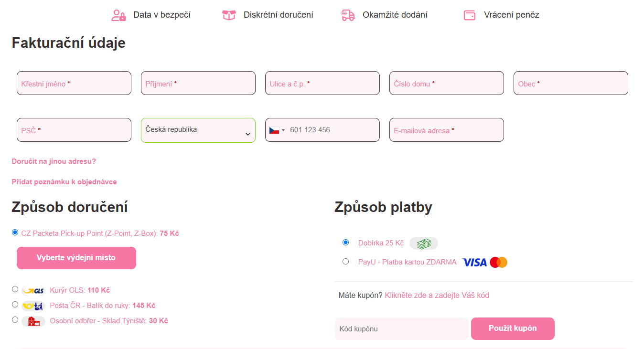Click the building icon for Osobní odběr
This screenshot has height=349, width=644.
point(33,321)
